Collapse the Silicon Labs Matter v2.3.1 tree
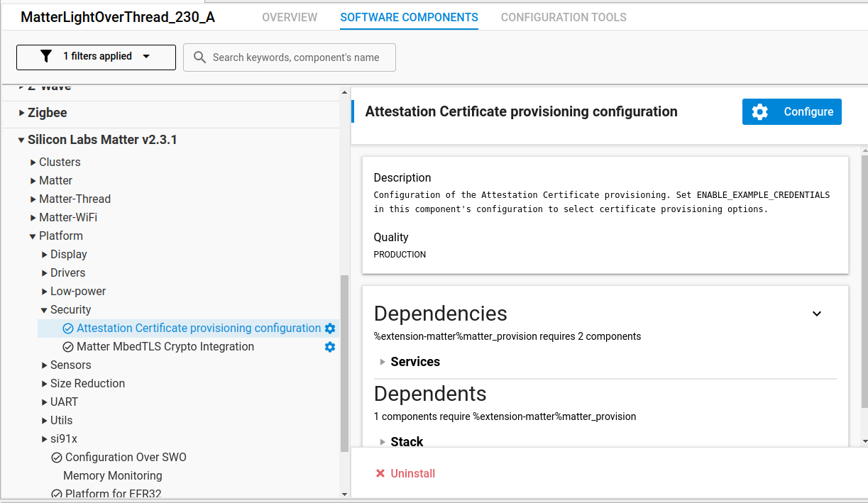The image size is (868, 503). click(21, 140)
